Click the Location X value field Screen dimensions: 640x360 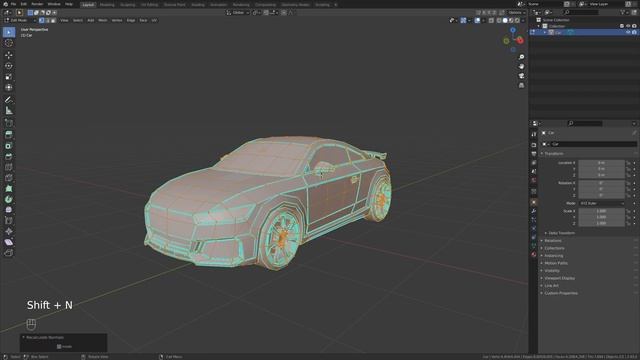pyautogui.click(x=602, y=163)
